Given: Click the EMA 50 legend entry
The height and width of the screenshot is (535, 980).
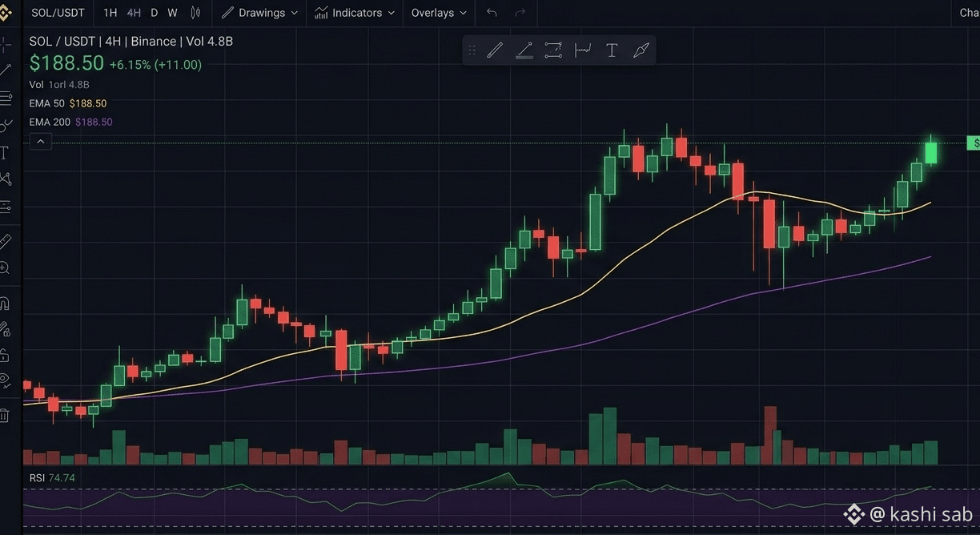Looking at the screenshot, I should pyautogui.click(x=68, y=103).
